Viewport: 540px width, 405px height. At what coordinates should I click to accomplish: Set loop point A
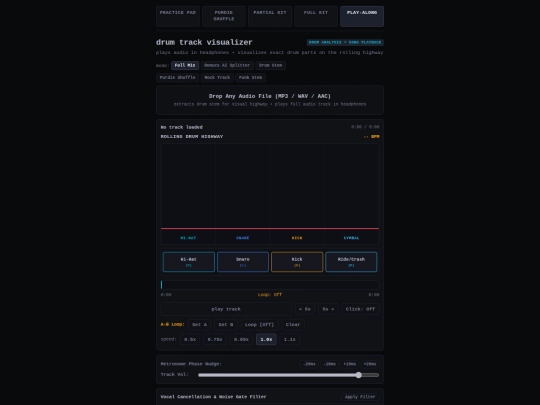coord(199,325)
